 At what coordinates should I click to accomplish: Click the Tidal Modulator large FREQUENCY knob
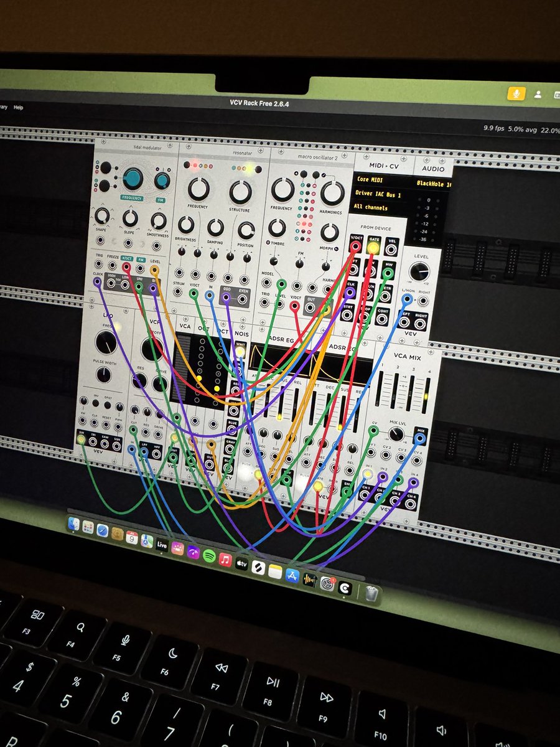(x=132, y=179)
